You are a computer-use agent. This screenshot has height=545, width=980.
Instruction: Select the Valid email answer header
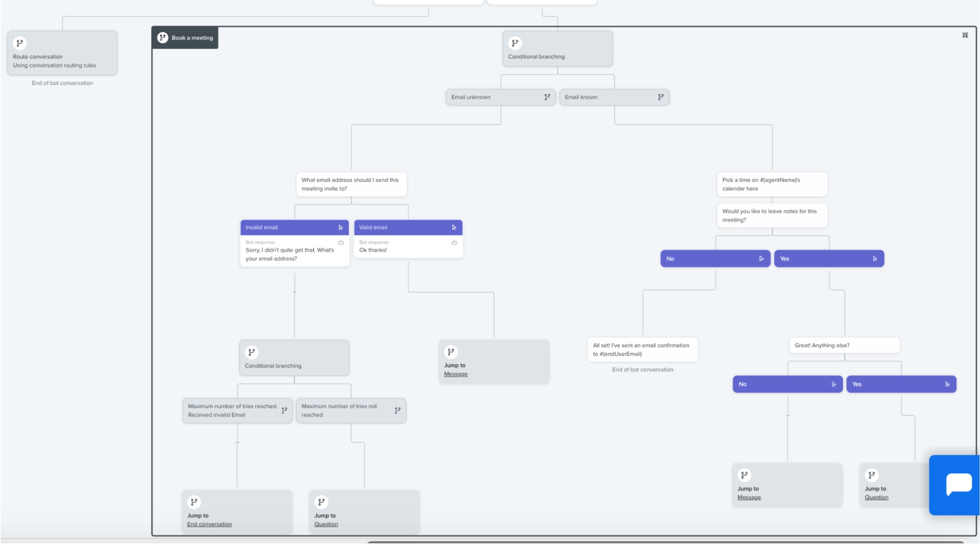click(x=408, y=227)
